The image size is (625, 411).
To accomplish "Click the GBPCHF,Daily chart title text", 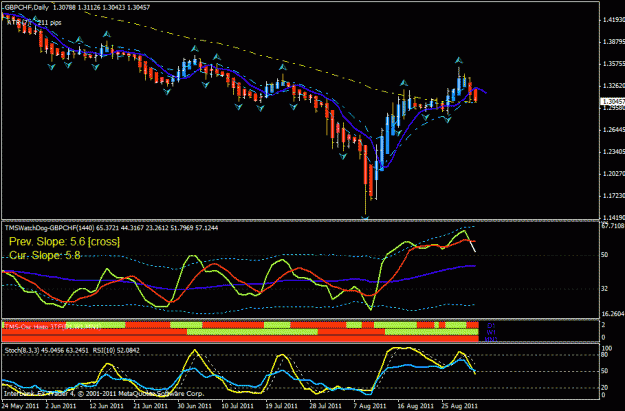I will tap(27, 7).
